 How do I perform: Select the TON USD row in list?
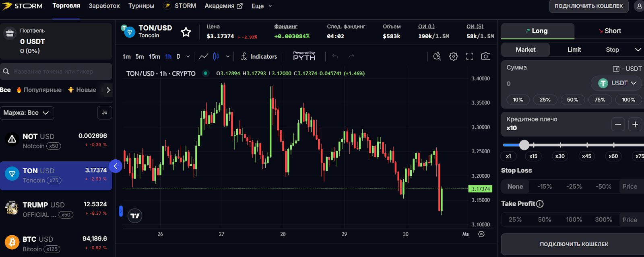point(56,176)
